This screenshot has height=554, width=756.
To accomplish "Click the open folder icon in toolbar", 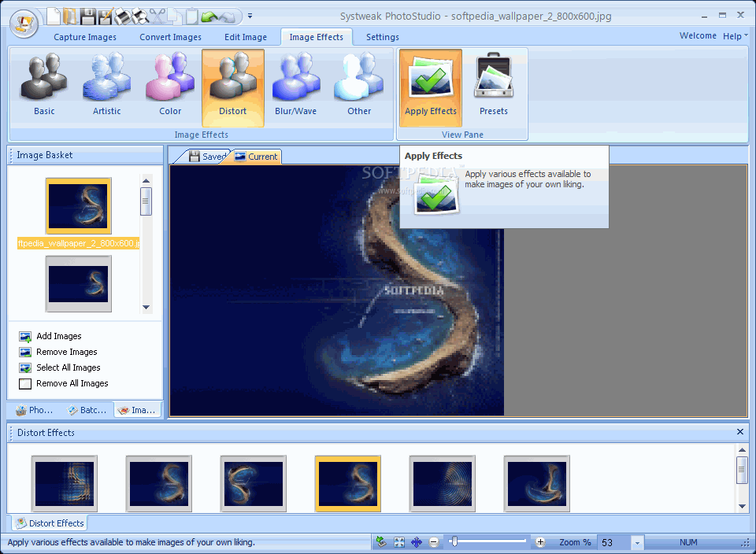I will tap(70, 16).
